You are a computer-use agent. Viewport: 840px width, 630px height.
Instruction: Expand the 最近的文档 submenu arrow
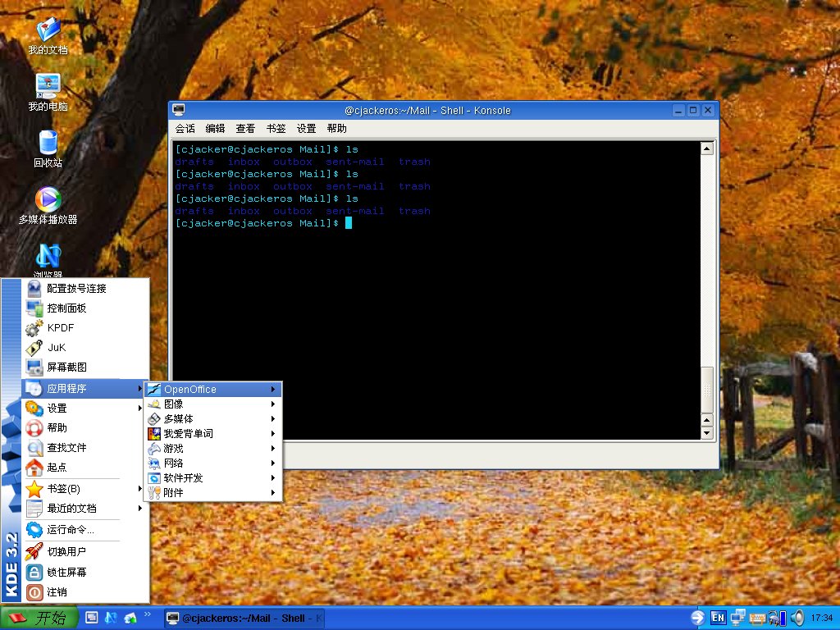(139, 509)
